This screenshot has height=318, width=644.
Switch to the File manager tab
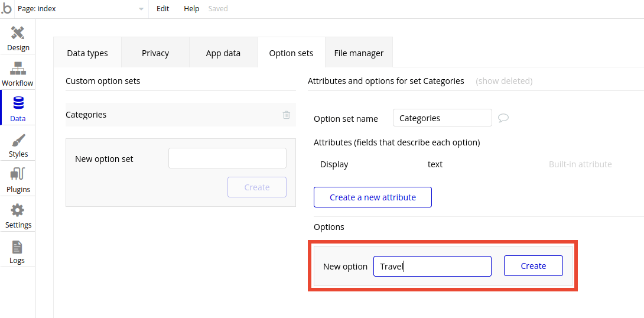[359, 53]
